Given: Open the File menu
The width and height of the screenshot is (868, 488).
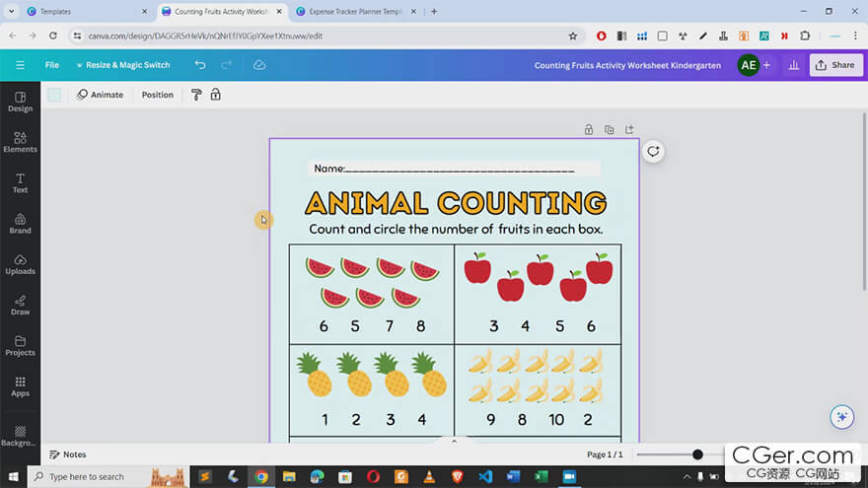Looking at the screenshot, I should point(52,65).
